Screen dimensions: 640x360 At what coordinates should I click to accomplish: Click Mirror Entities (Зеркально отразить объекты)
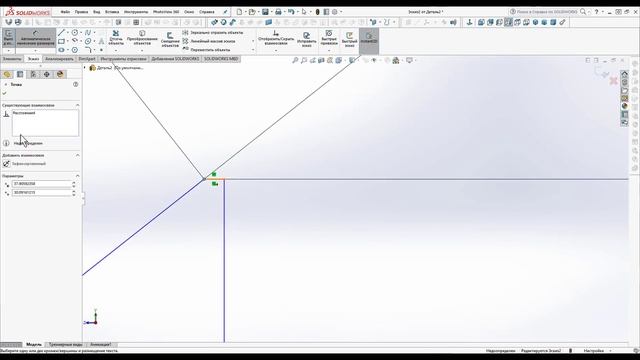click(212, 32)
